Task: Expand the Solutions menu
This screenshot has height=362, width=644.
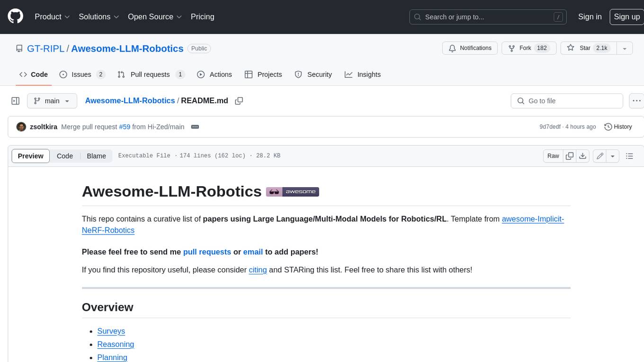Action: point(98,17)
